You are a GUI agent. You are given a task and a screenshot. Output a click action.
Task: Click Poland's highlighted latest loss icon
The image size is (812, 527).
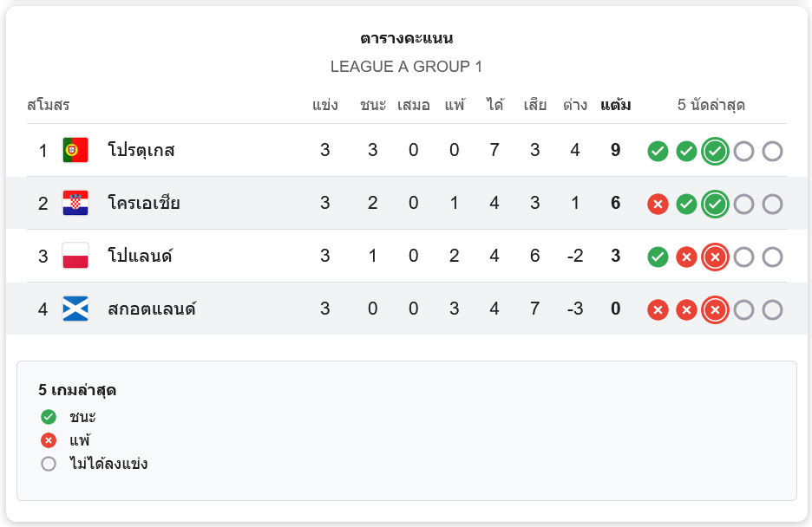tap(715, 257)
